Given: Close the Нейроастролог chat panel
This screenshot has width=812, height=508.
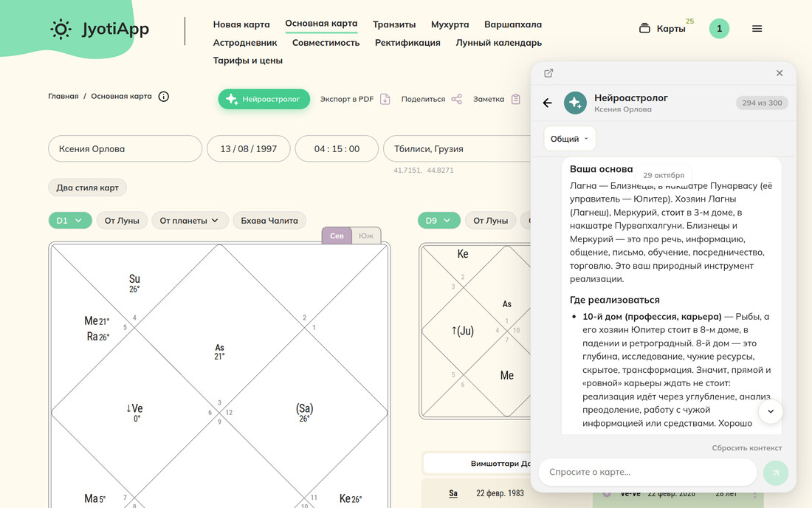Looking at the screenshot, I should tap(780, 73).
